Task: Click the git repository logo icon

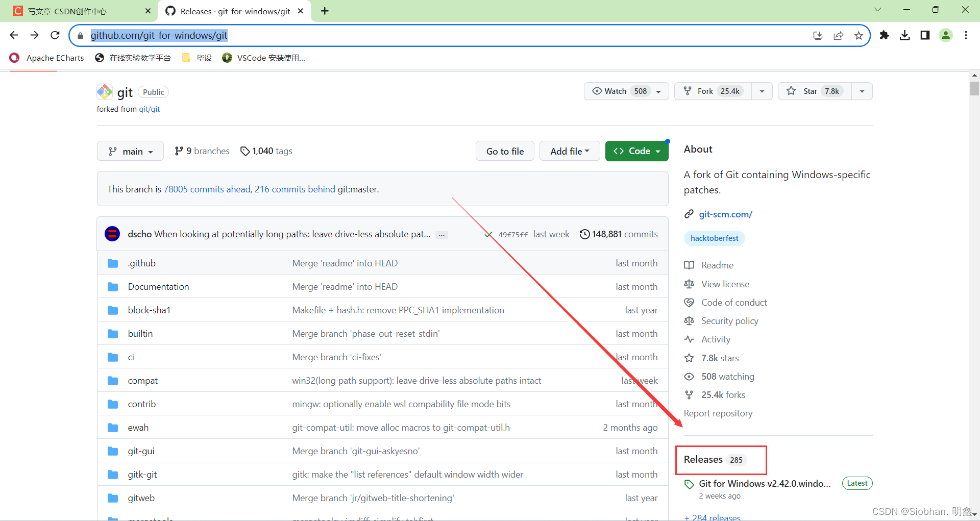Action: click(x=105, y=92)
